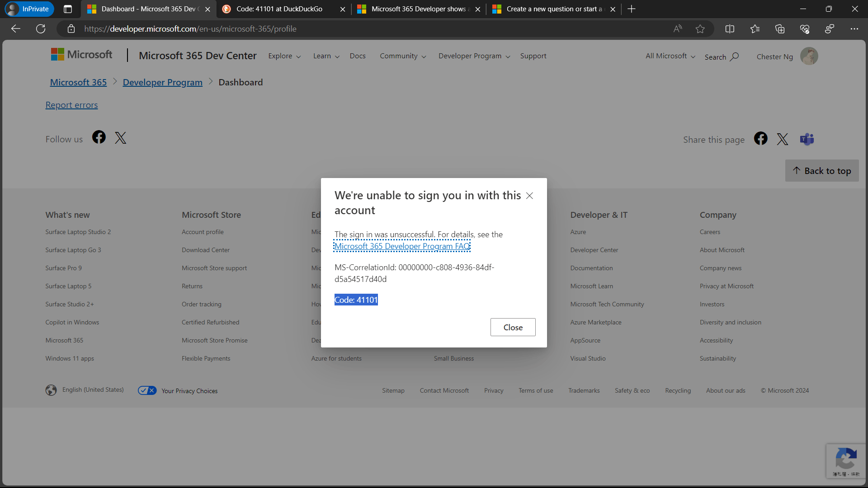Image resolution: width=868 pixels, height=488 pixels.
Task: Expand the Explore dropdown menu
Action: [x=284, y=56]
